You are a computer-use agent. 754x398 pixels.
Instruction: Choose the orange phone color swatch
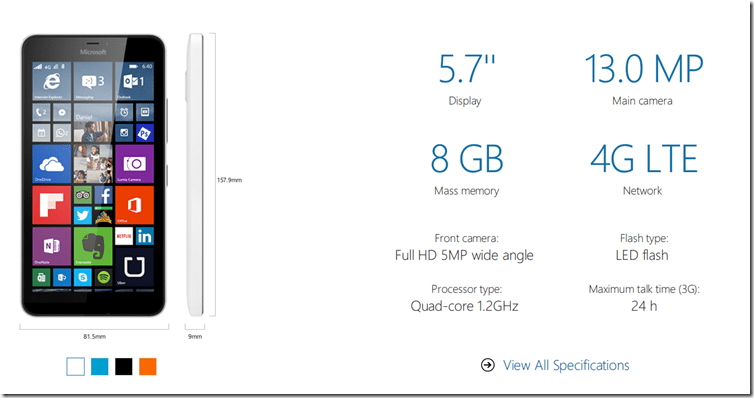click(148, 367)
